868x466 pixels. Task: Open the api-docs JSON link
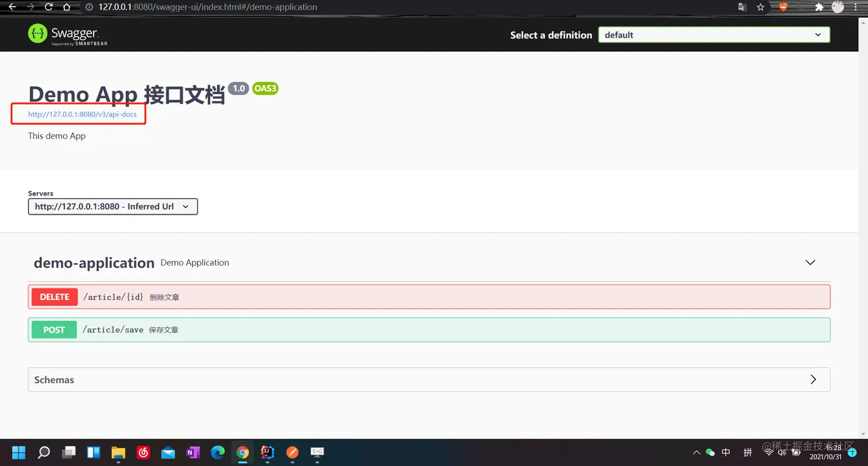[x=82, y=114]
